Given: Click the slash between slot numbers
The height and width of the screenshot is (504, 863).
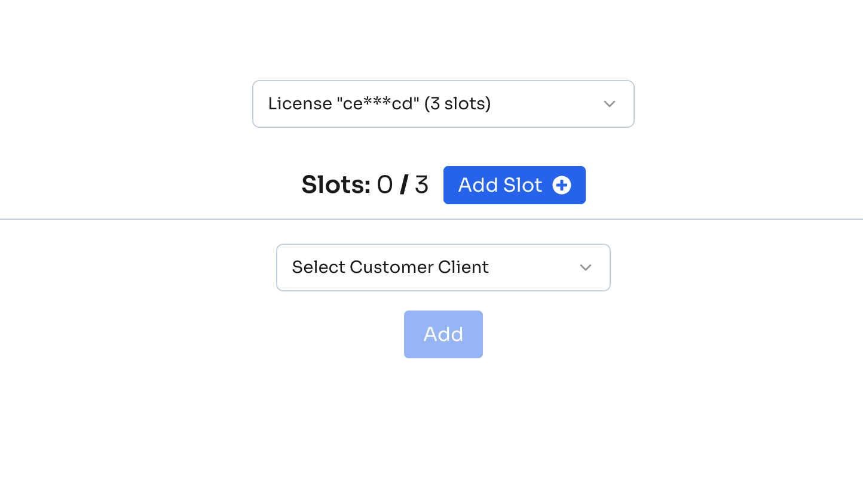Looking at the screenshot, I should (x=404, y=185).
